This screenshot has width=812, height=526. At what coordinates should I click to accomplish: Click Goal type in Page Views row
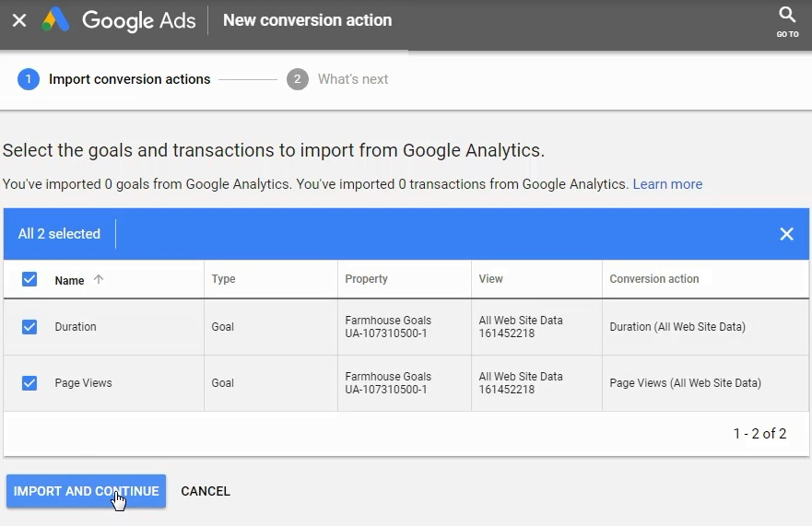tap(223, 383)
